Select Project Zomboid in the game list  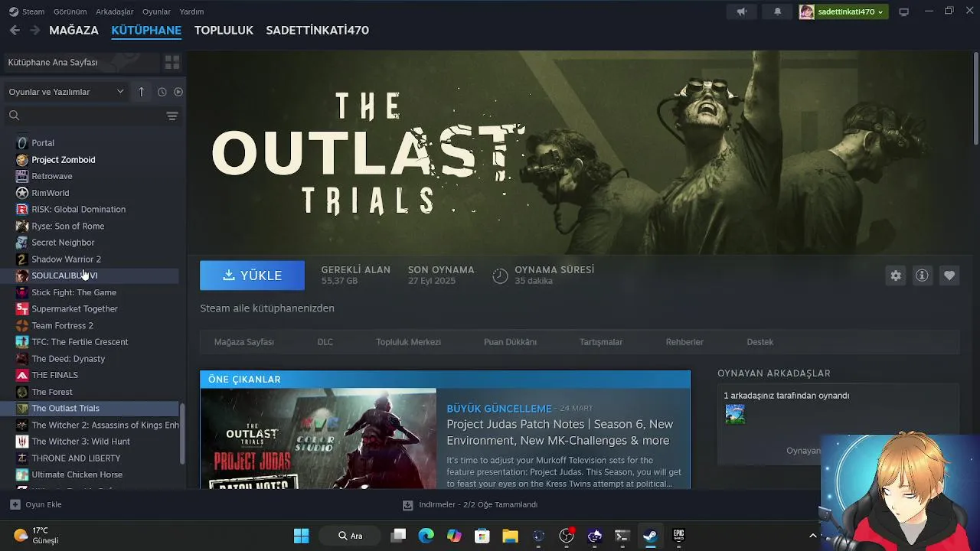[x=64, y=160]
